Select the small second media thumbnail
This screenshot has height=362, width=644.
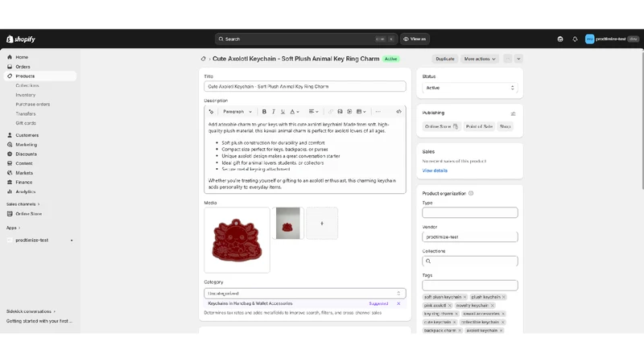coord(288,224)
